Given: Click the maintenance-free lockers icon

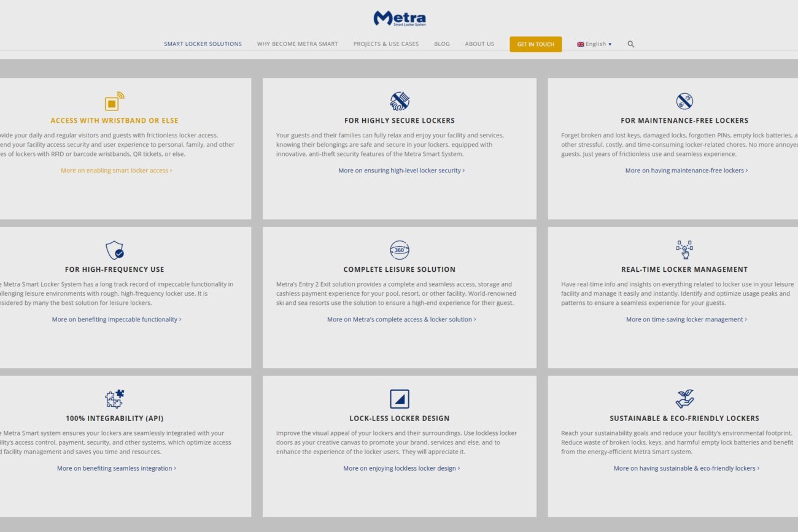Looking at the screenshot, I should [684, 101].
